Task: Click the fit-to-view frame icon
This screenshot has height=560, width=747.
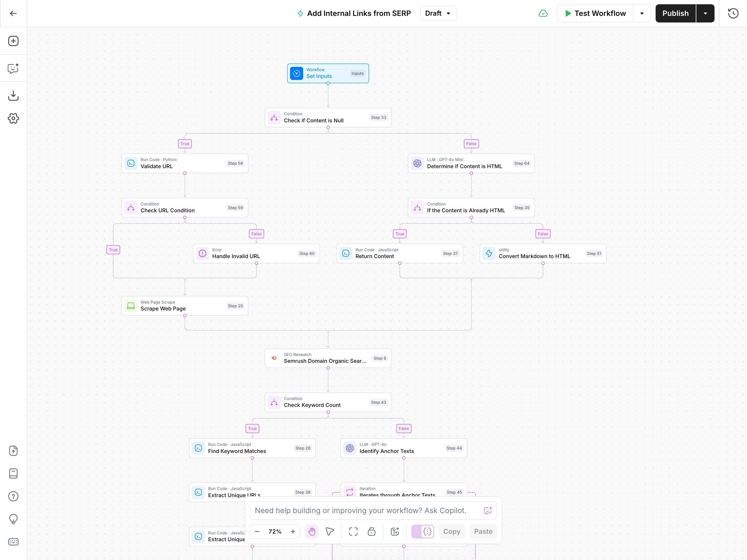Action: coord(353,531)
